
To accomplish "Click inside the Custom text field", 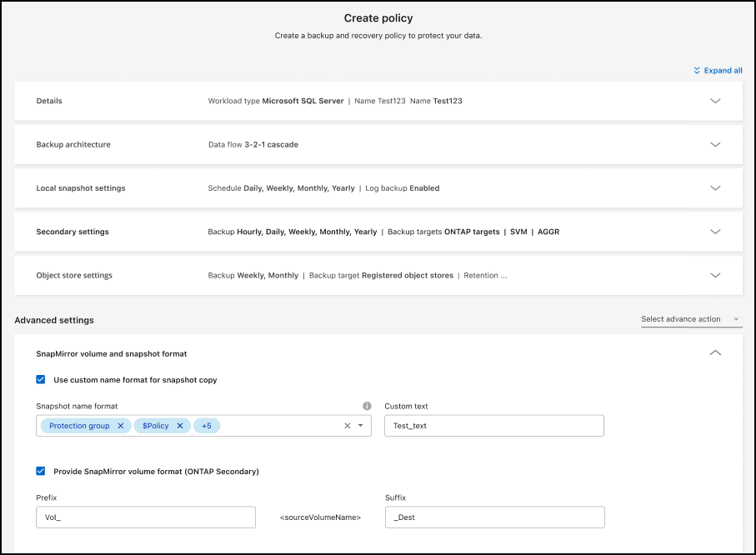I will click(493, 425).
